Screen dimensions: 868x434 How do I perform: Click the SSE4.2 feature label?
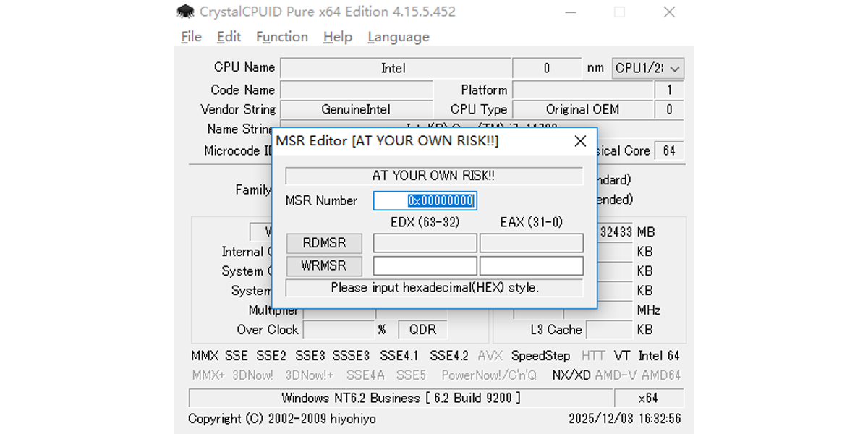[448, 356]
